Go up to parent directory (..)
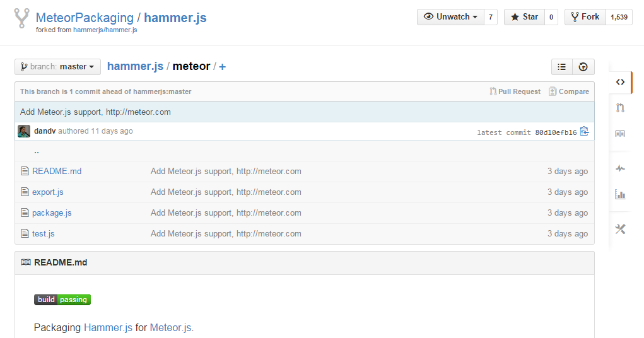 [37, 151]
